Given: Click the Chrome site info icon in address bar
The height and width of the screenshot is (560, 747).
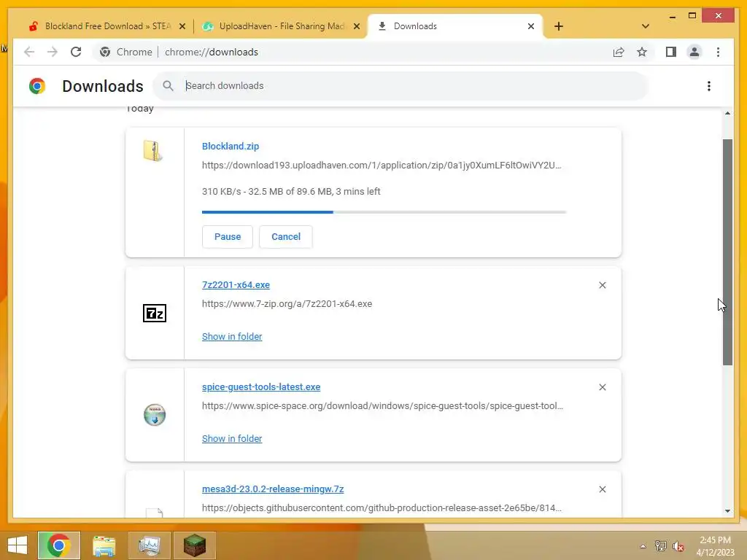Looking at the screenshot, I should click(x=105, y=52).
